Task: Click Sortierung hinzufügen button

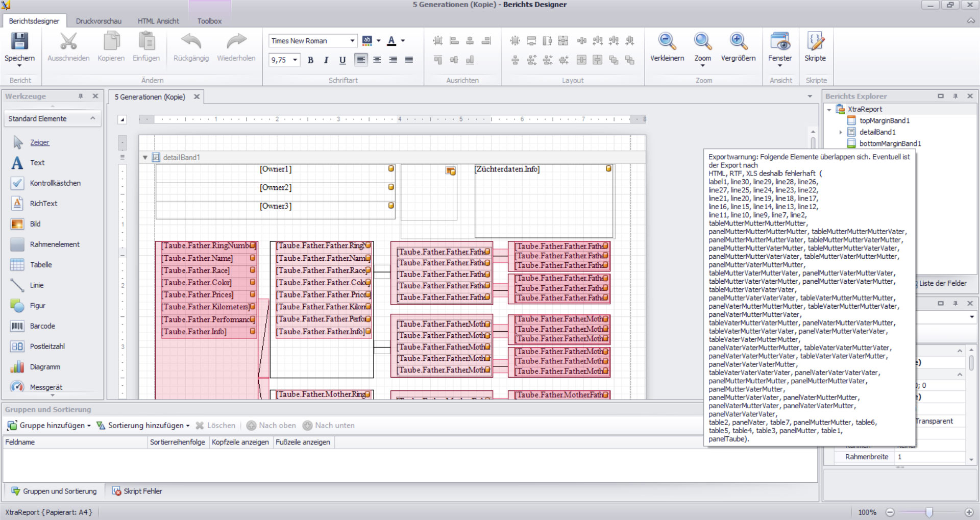Action: click(143, 426)
